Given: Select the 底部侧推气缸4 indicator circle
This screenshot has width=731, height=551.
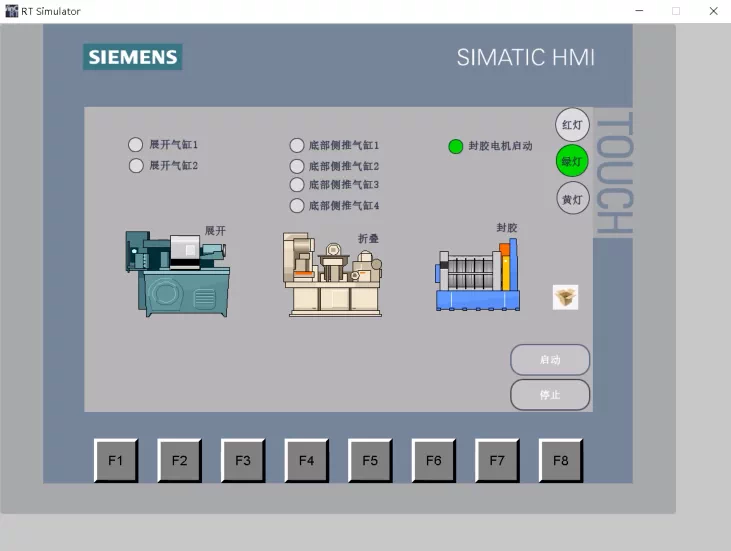Looking at the screenshot, I should coord(297,206).
